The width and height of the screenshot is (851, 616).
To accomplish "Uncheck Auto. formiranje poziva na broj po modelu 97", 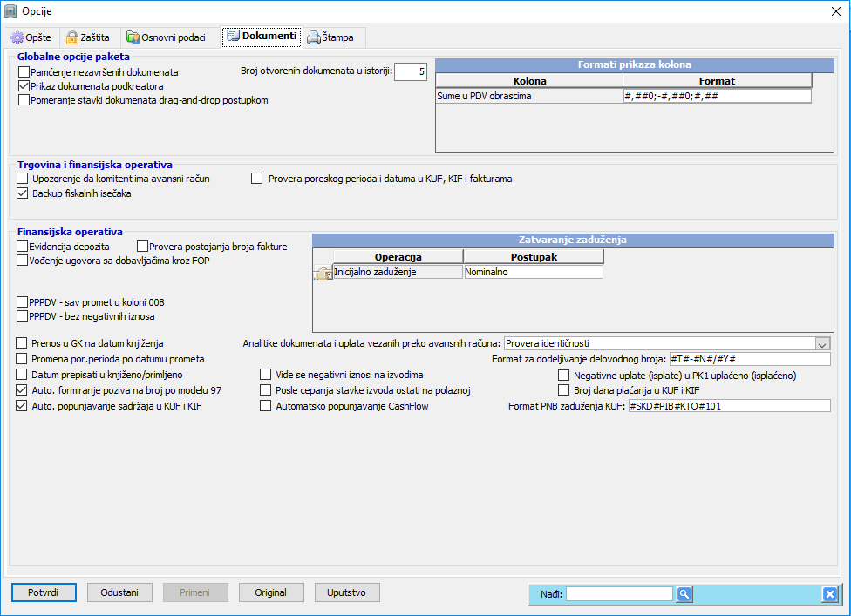I will point(22,389).
